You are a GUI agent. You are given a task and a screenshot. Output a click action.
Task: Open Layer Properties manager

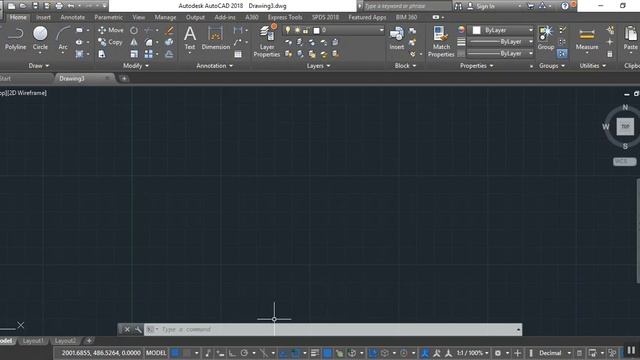(x=267, y=40)
